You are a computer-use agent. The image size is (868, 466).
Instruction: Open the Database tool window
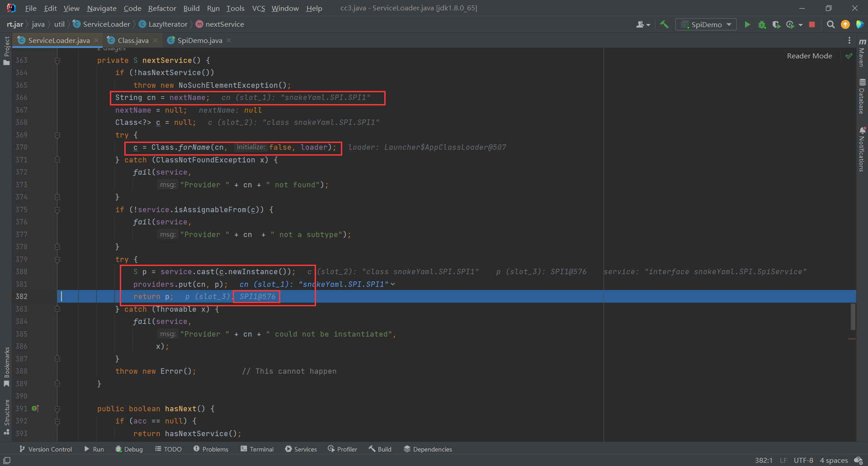[862, 96]
